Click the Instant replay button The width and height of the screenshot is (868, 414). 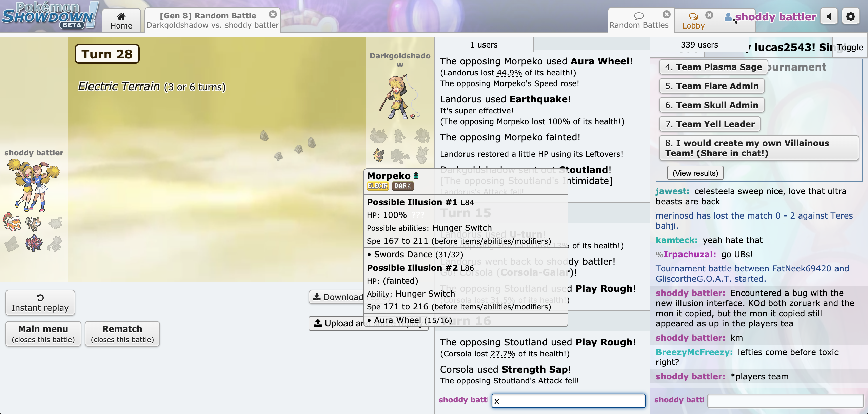click(40, 303)
